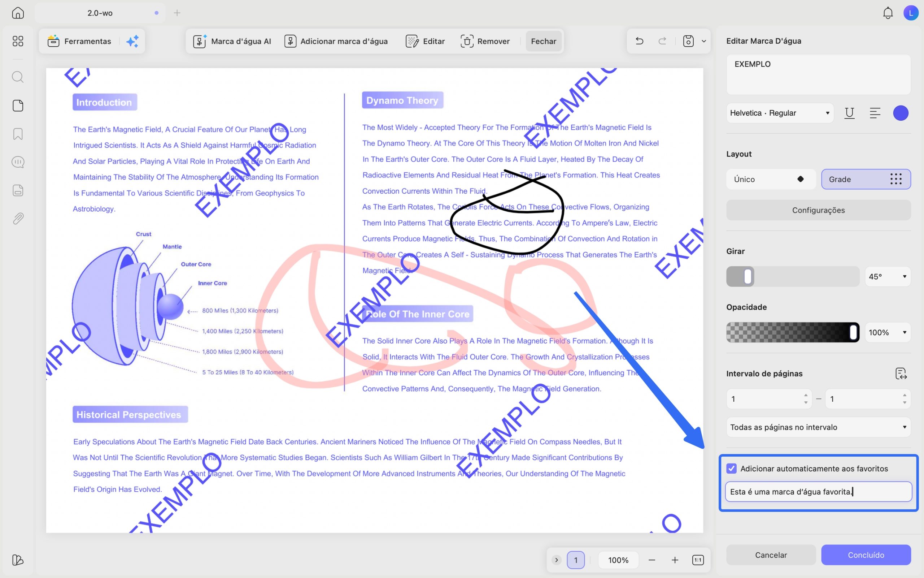Click the bottom-left sidebar panel icon
The image size is (924, 578).
click(x=18, y=560)
